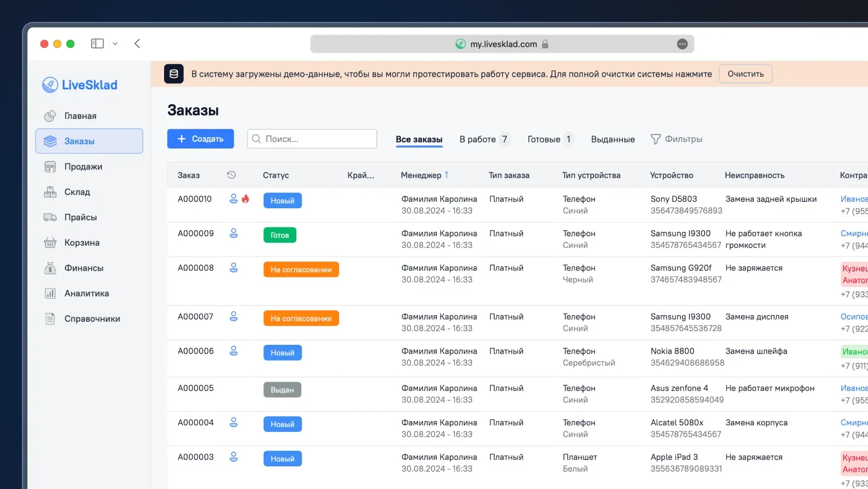Click the Sony D5803 device cell
The width and height of the screenshot is (868, 489).
(674, 199)
